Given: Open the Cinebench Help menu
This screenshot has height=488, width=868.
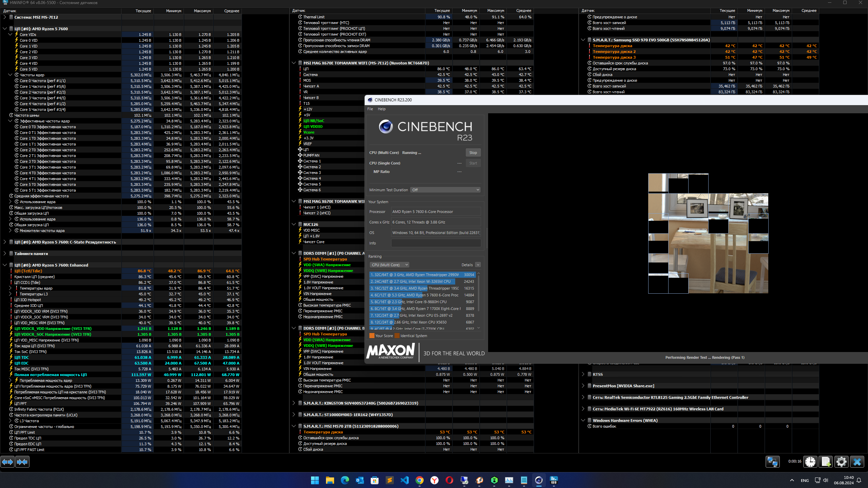Looking at the screenshot, I should [382, 109].
